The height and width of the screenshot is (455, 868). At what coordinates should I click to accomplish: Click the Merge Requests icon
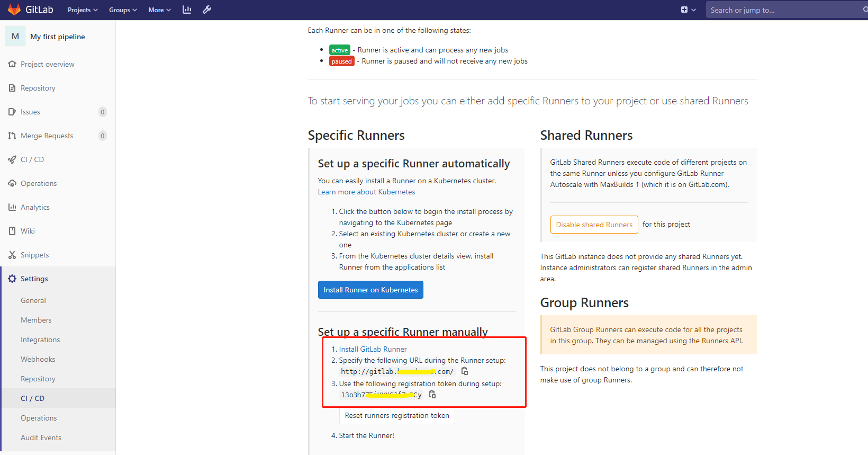point(12,136)
